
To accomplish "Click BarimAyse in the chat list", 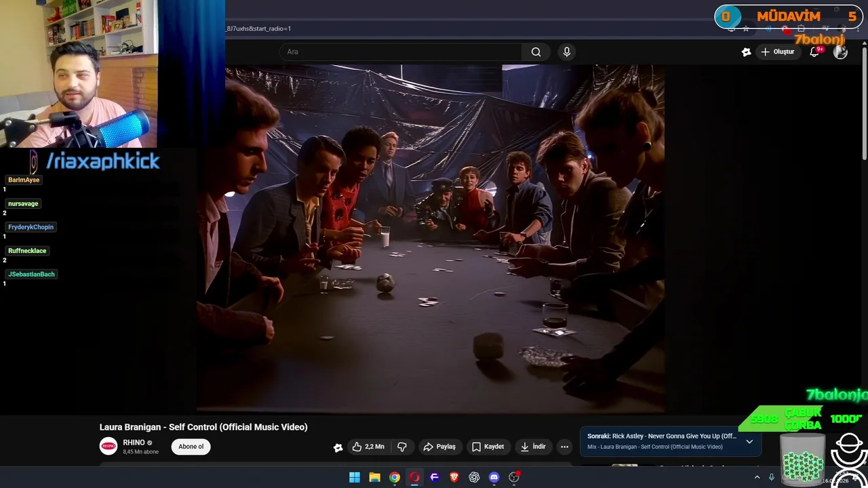I will pyautogui.click(x=24, y=180).
